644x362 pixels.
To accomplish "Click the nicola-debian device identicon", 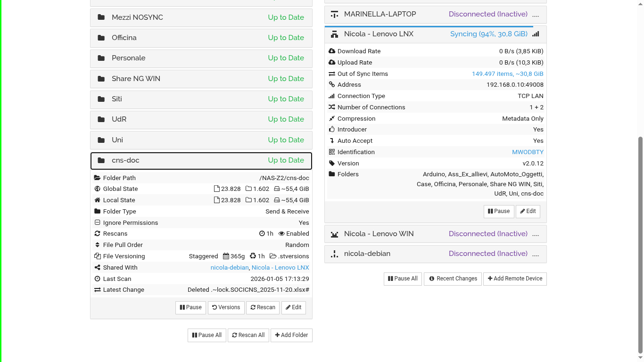I will pos(334,254).
